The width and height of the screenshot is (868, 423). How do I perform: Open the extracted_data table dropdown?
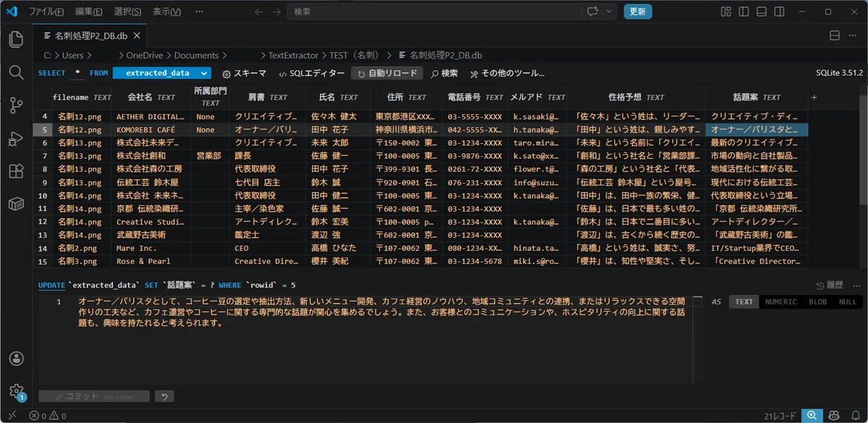(162, 73)
